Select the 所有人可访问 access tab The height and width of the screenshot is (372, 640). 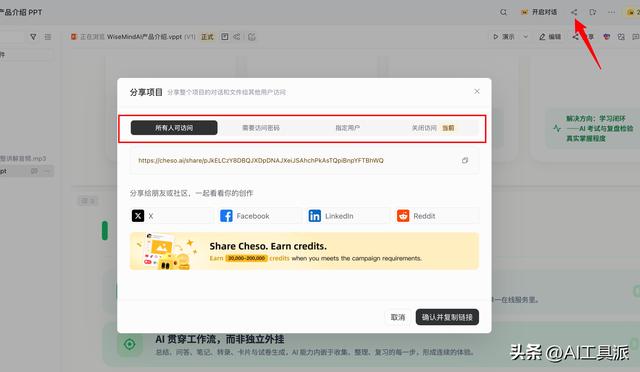pyautogui.click(x=174, y=128)
